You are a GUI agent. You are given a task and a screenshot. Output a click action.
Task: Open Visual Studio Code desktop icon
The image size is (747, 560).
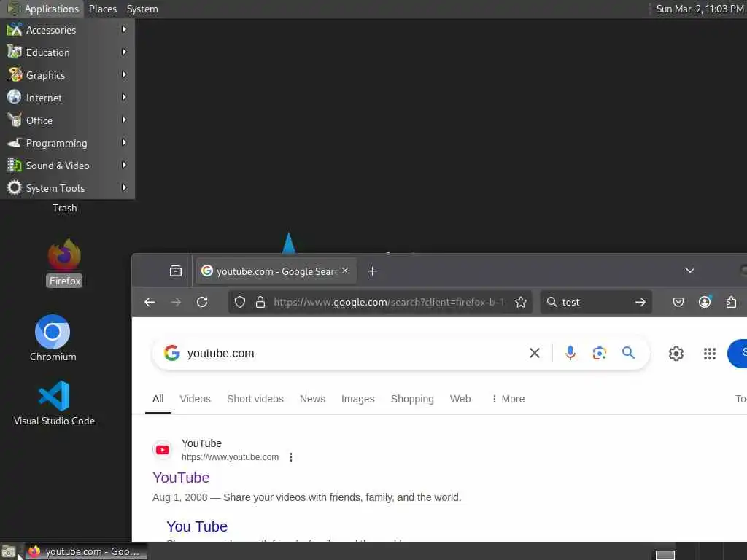click(x=54, y=402)
